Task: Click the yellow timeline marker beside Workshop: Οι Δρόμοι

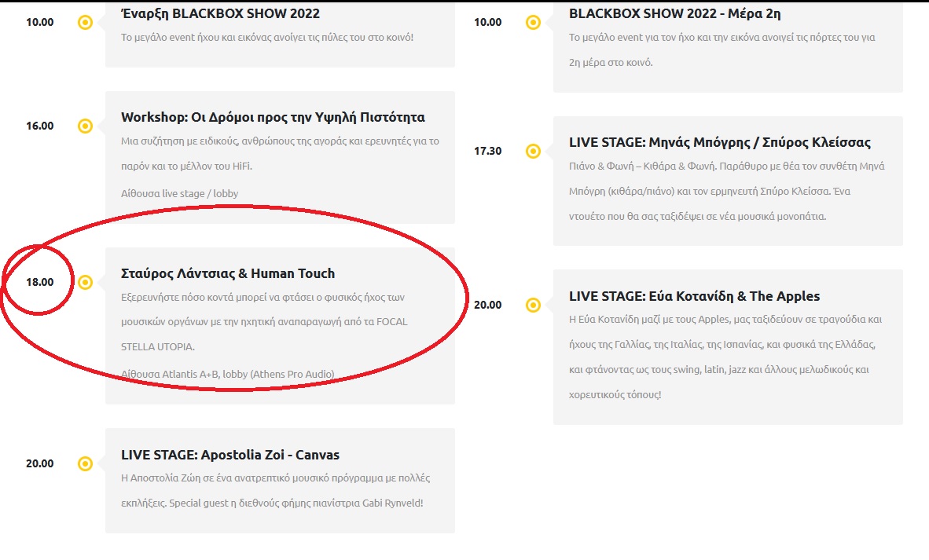Action: 86,126
